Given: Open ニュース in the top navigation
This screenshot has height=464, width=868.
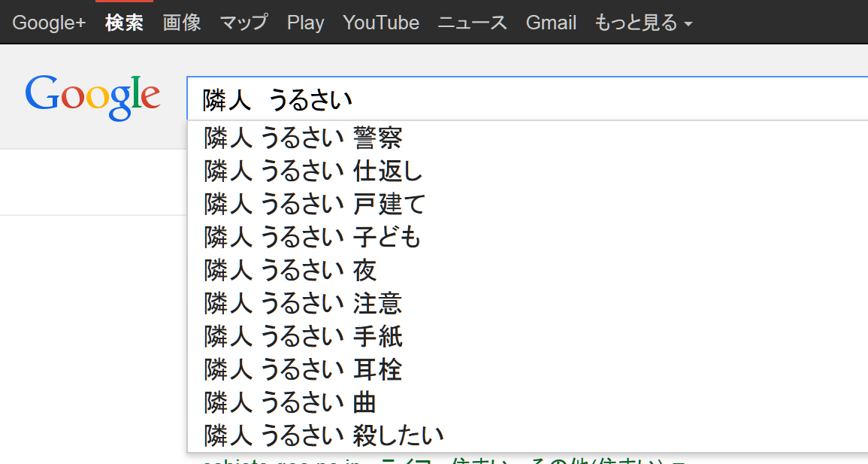Looking at the screenshot, I should point(473,23).
